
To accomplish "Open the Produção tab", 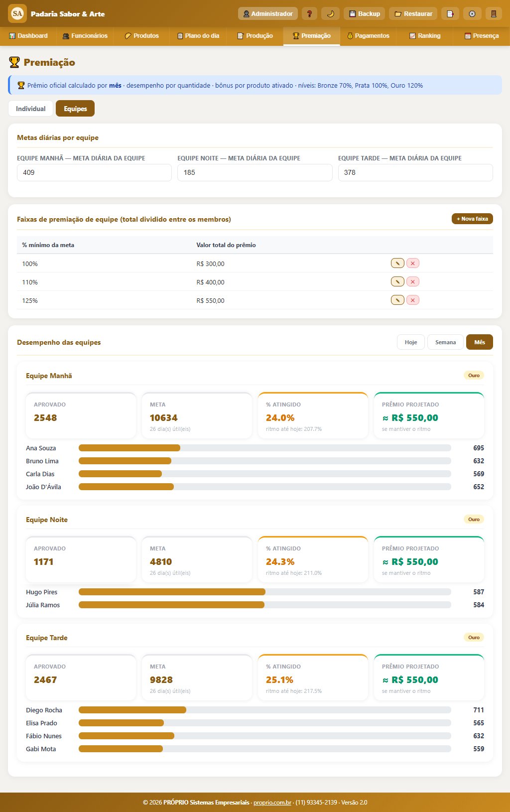I will coord(255,36).
